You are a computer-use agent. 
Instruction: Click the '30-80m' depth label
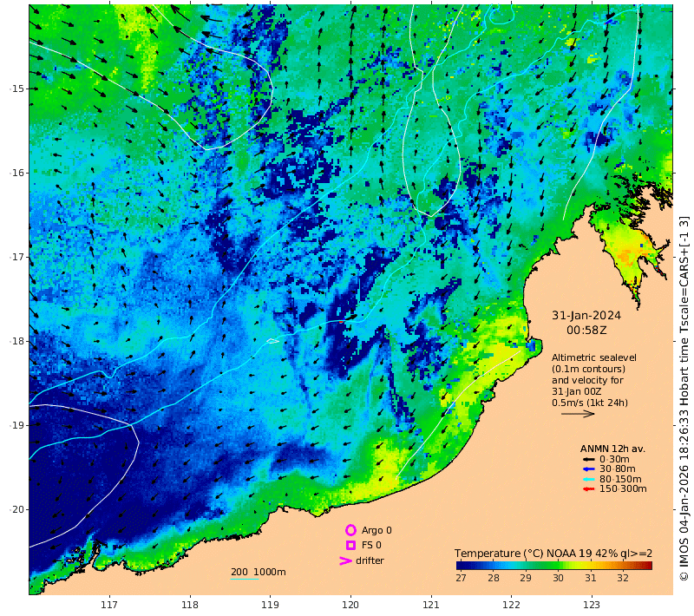pos(617,469)
